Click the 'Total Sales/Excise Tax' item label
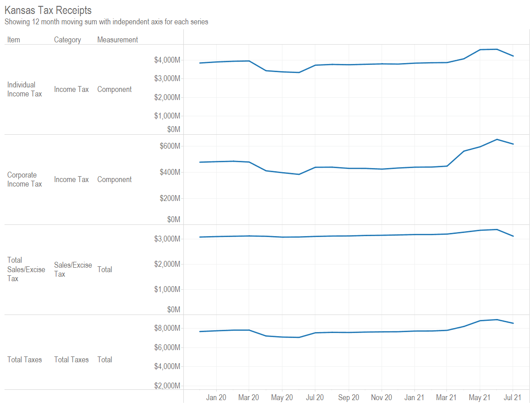 26,269
